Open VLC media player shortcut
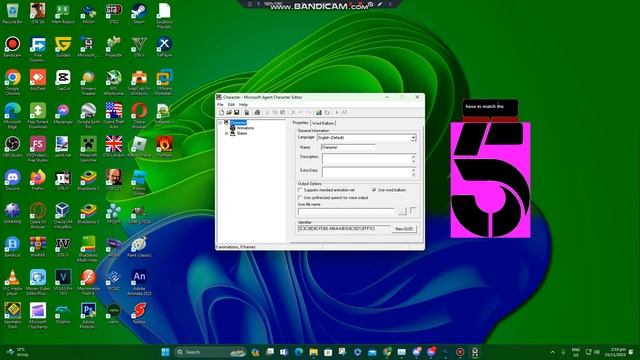This screenshot has height=360, width=640. (12, 282)
